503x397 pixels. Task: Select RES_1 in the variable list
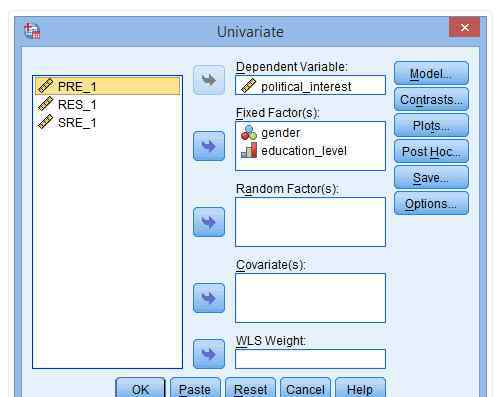107,104
